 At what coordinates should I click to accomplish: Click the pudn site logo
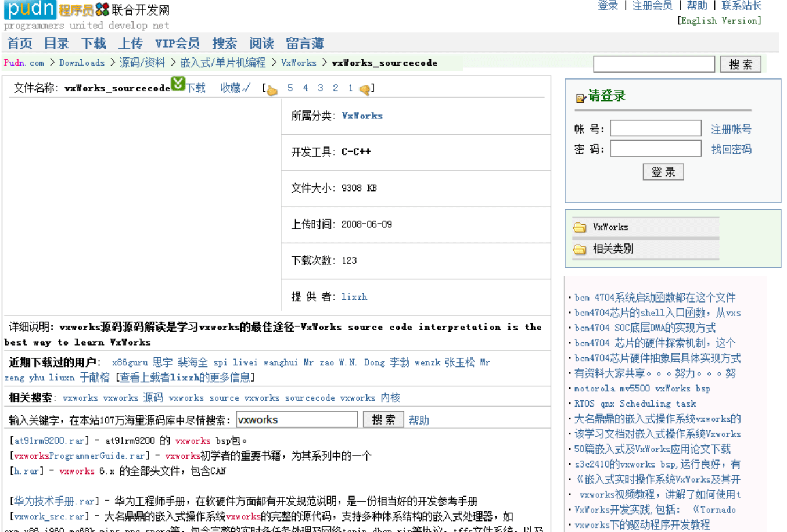[30, 9]
